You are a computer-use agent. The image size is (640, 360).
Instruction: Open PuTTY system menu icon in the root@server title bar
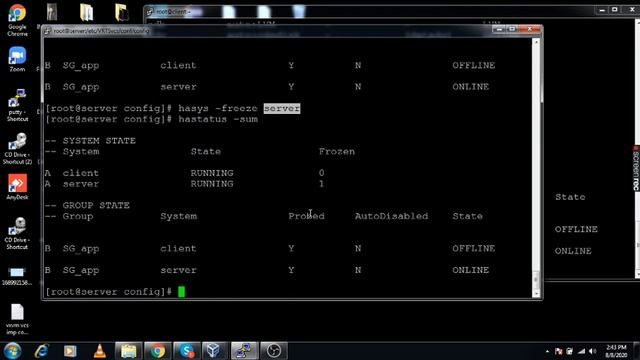click(x=48, y=31)
